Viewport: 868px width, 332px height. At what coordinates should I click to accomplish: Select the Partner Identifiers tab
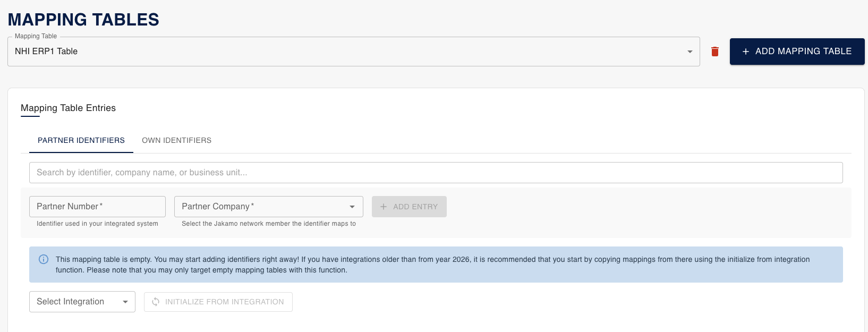point(81,140)
